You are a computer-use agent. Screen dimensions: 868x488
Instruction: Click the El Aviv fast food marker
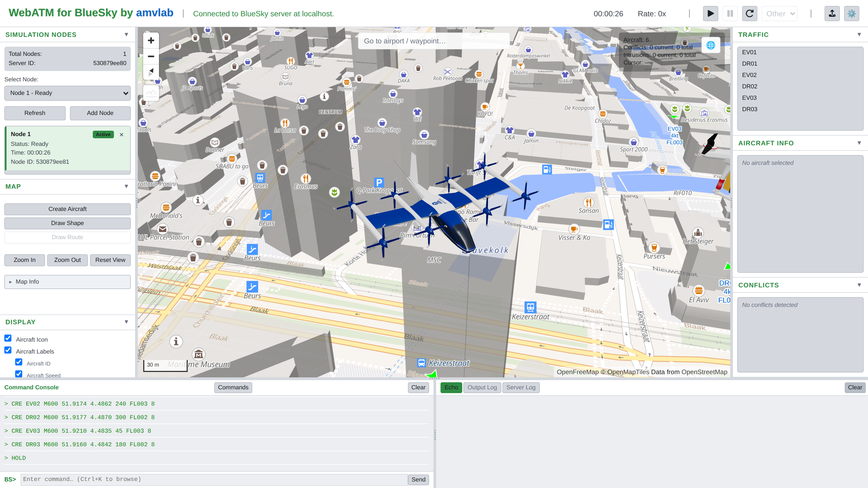click(x=699, y=290)
